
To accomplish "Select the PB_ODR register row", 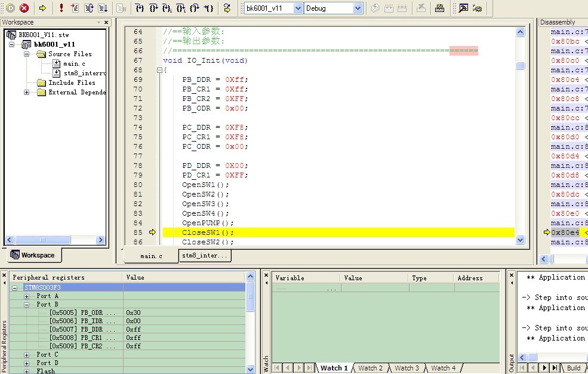I will click(x=128, y=312).
